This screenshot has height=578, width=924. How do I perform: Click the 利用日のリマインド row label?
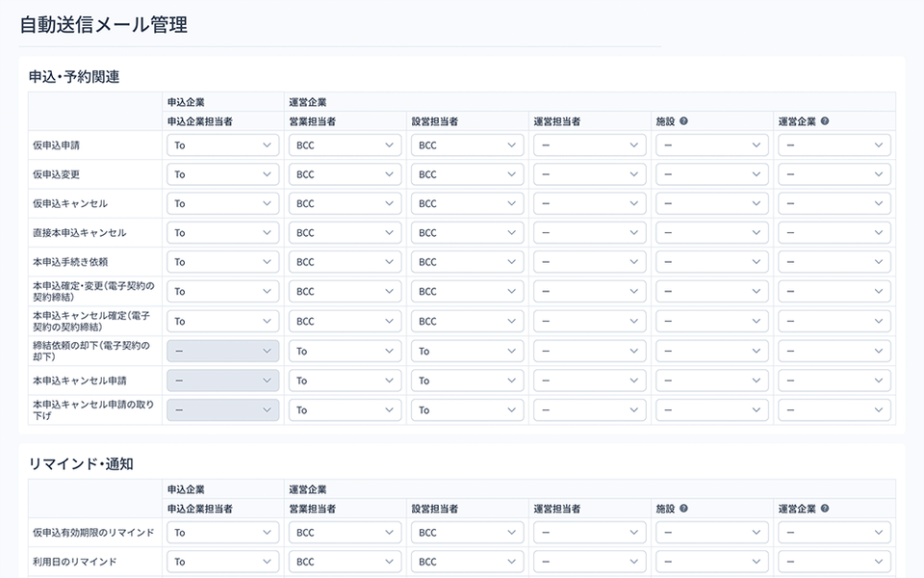(x=75, y=562)
